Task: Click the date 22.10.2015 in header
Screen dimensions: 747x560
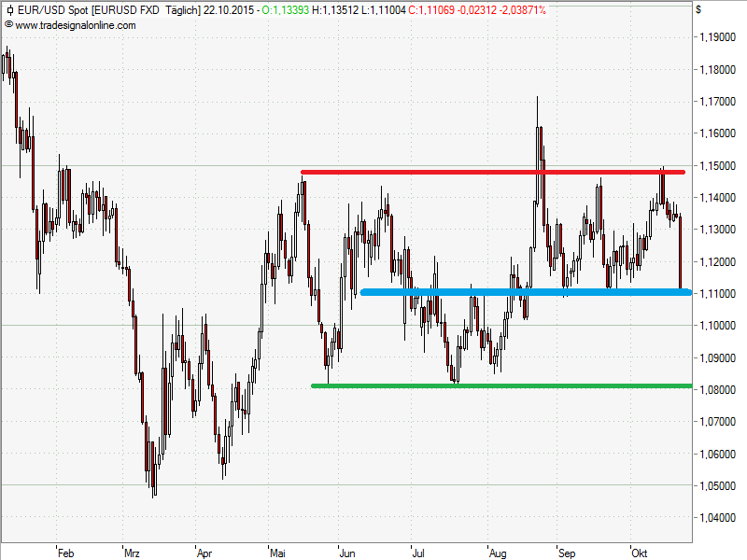Action: pos(229,10)
